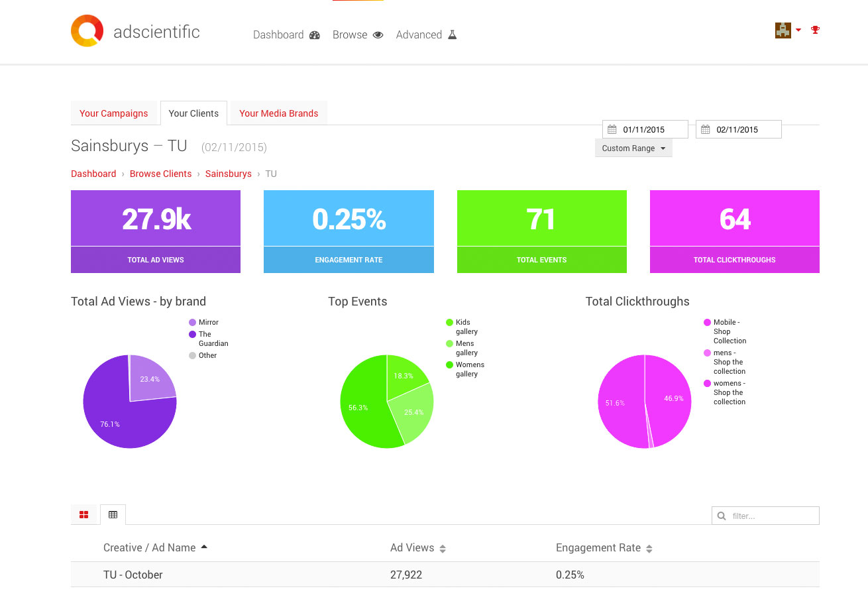
Task: Click the end date field 02/11/2015
Action: pos(739,129)
